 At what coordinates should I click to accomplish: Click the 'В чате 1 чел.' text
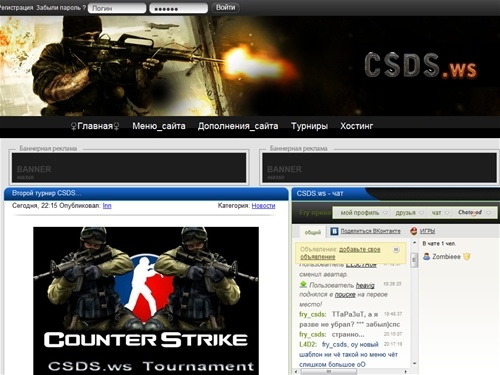coord(439,244)
